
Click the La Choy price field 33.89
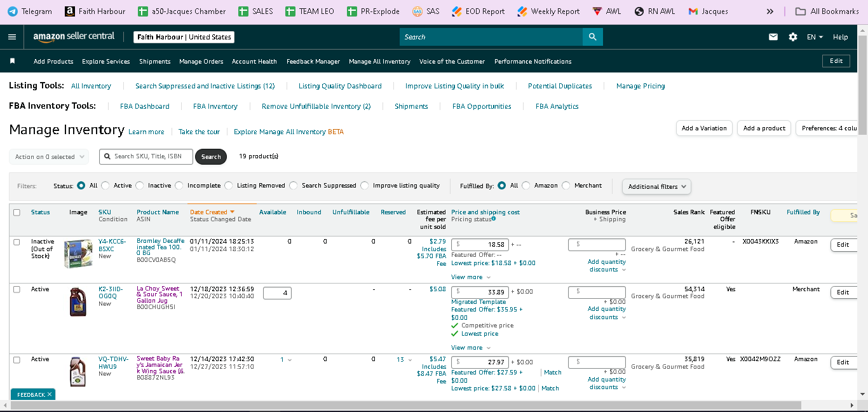[x=480, y=292]
